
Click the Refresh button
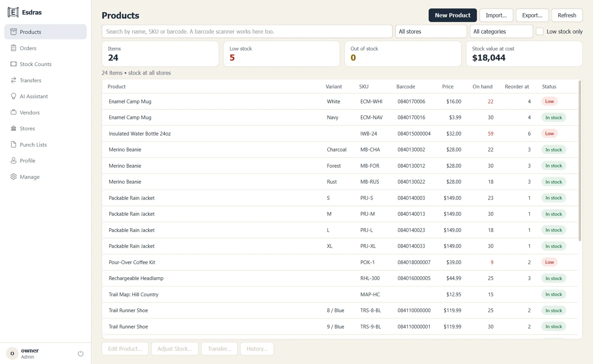tap(567, 15)
